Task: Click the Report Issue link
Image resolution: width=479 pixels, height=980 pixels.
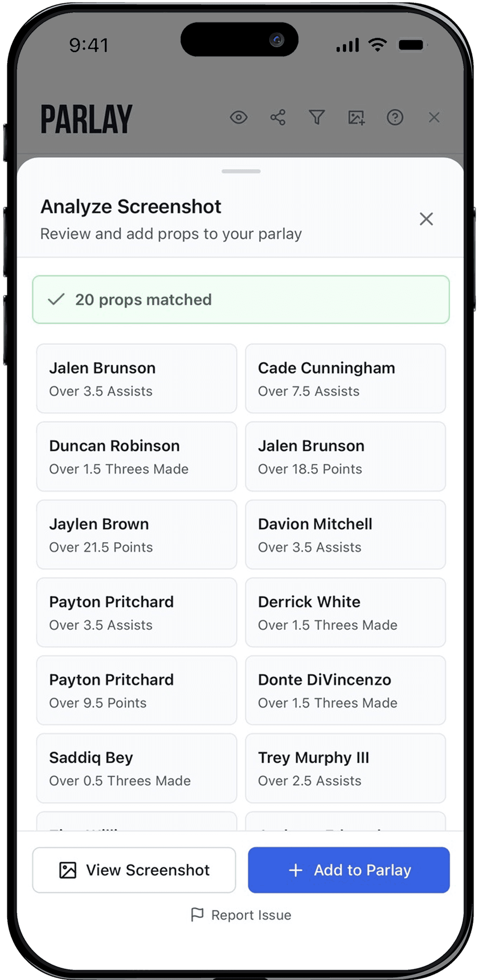Action: [x=241, y=915]
